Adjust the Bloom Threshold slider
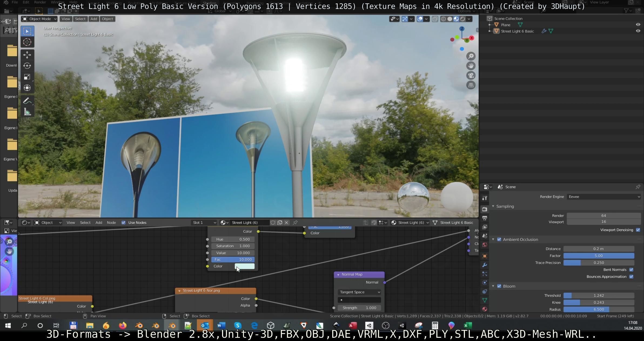Image resolution: width=644 pixels, height=341 pixels. point(599,295)
